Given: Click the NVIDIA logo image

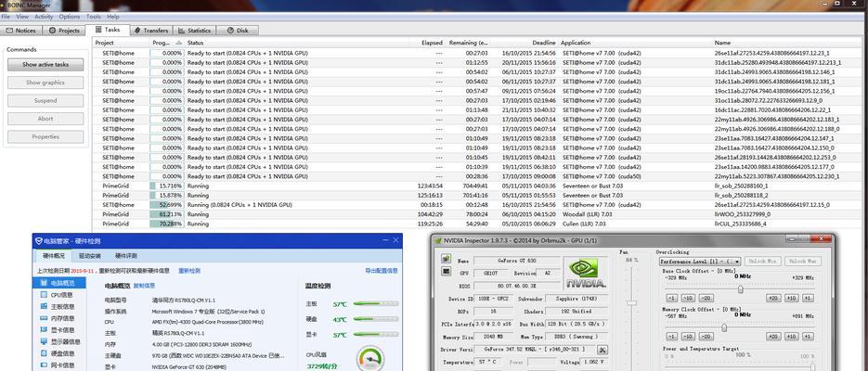Looking at the screenshot, I should click(x=586, y=273).
